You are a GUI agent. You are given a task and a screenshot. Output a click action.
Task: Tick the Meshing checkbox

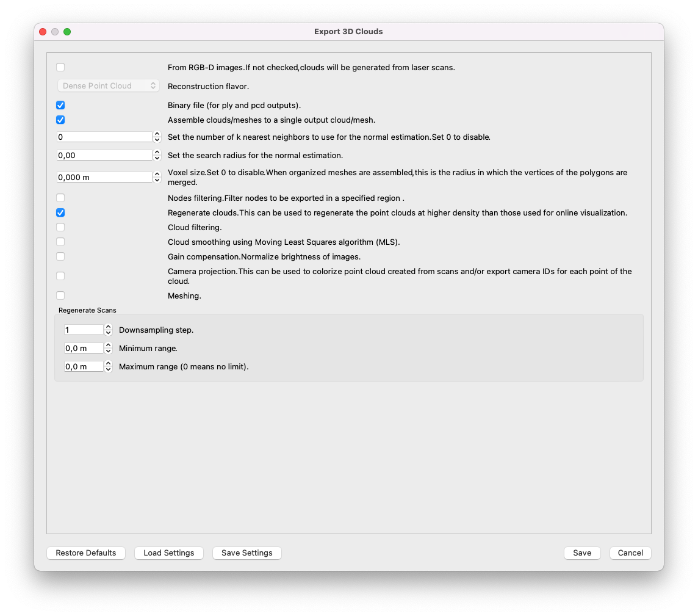tap(60, 295)
